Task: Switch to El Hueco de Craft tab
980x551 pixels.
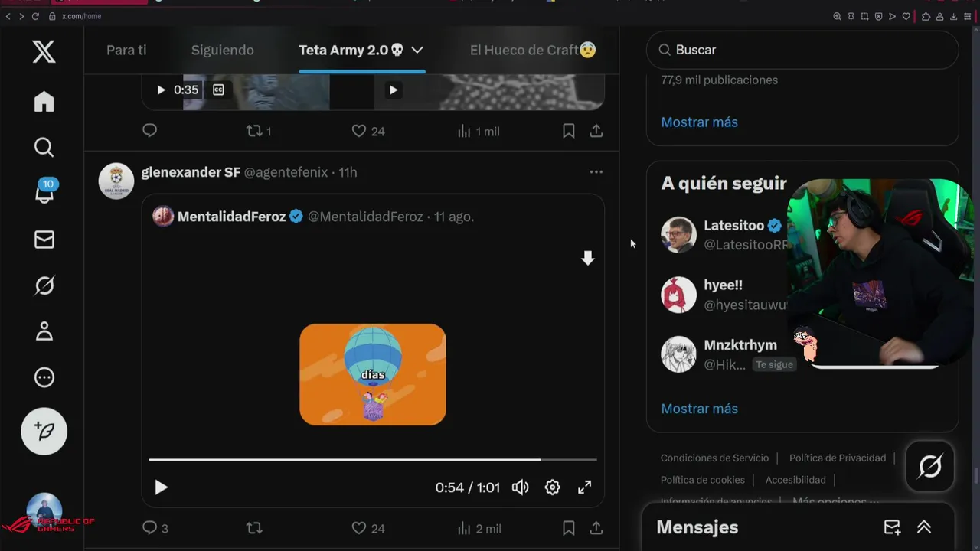Action: tap(533, 50)
